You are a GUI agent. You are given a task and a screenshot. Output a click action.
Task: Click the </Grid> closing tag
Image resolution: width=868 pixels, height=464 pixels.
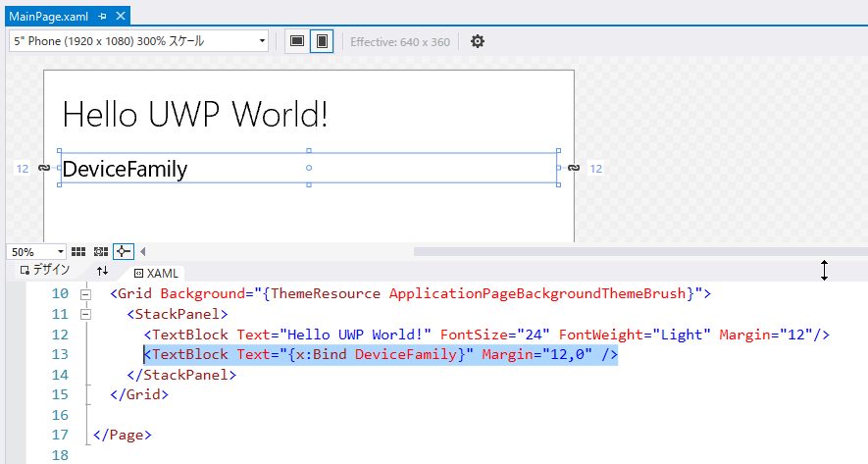[x=139, y=394]
